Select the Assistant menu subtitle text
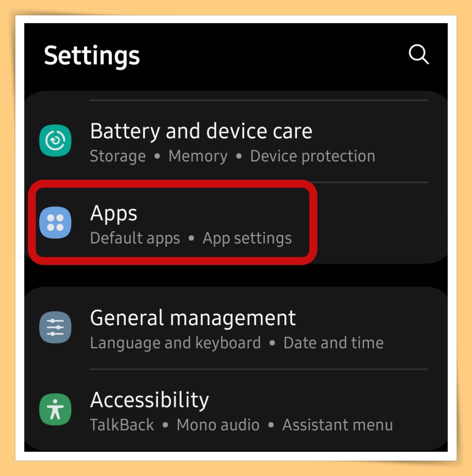 tap(338, 425)
